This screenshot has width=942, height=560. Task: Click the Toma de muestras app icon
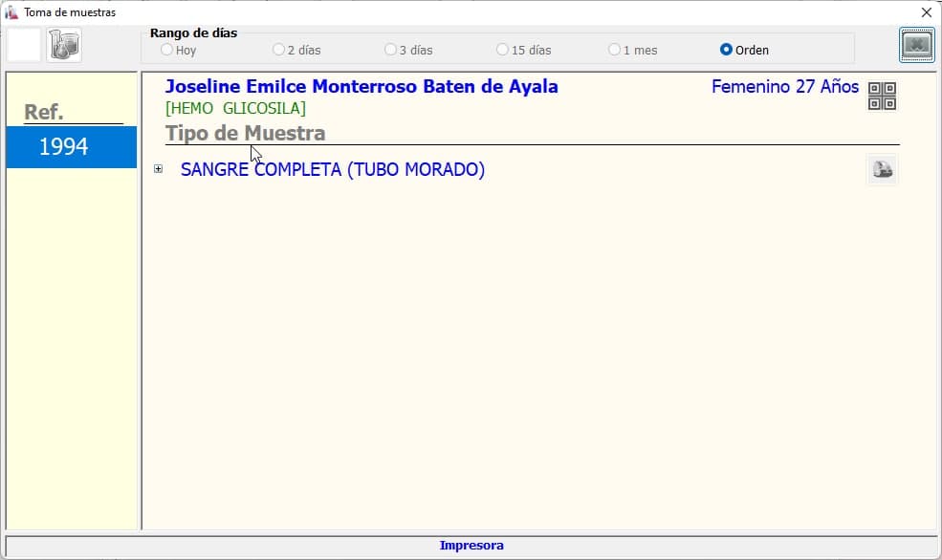point(11,12)
